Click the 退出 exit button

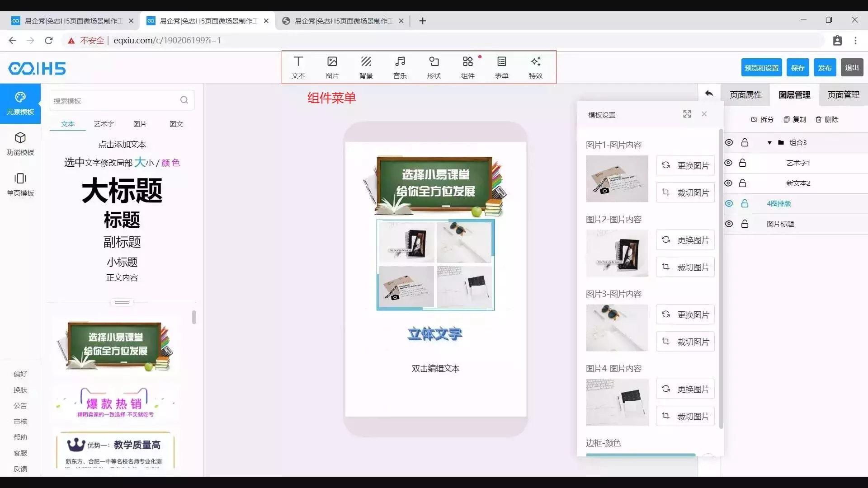coord(852,68)
